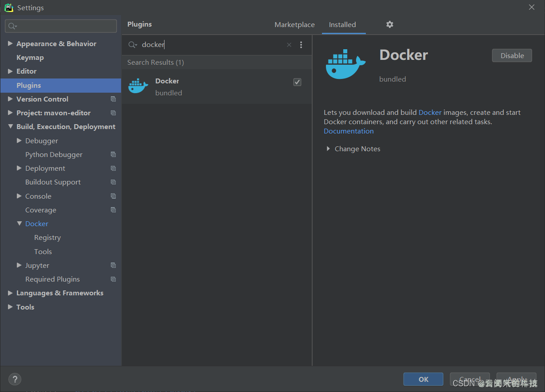Viewport: 545px width, 392px height.
Task: Open the plugin search options menu
Action: (301, 45)
